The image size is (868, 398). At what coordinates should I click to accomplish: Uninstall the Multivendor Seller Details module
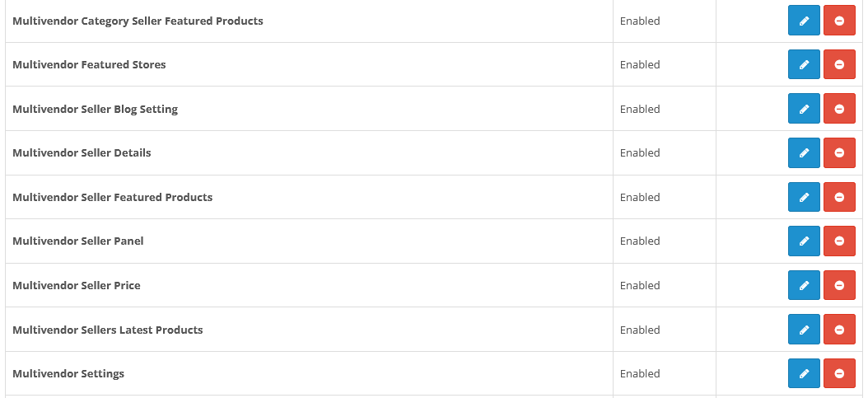839,152
